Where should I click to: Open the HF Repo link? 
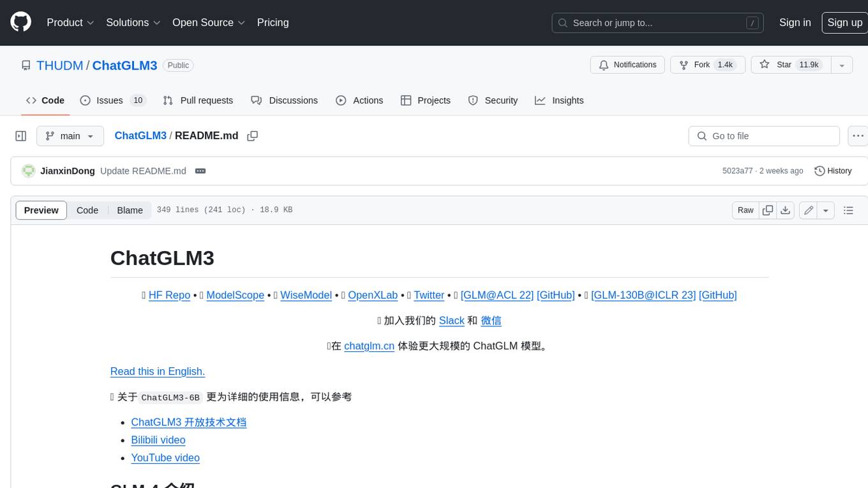click(x=169, y=295)
